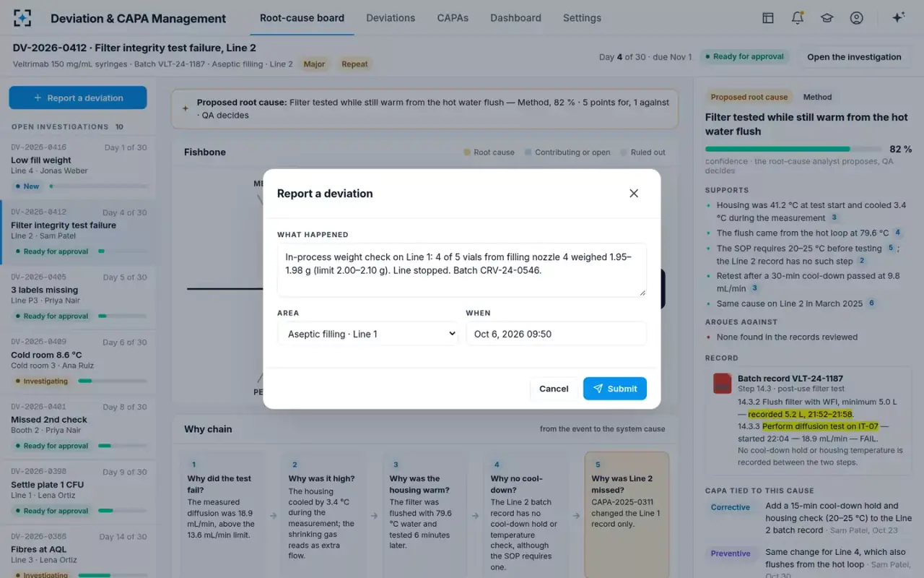924x578 pixels.
Task: Switch to the Root-cause board tab
Action: point(302,18)
